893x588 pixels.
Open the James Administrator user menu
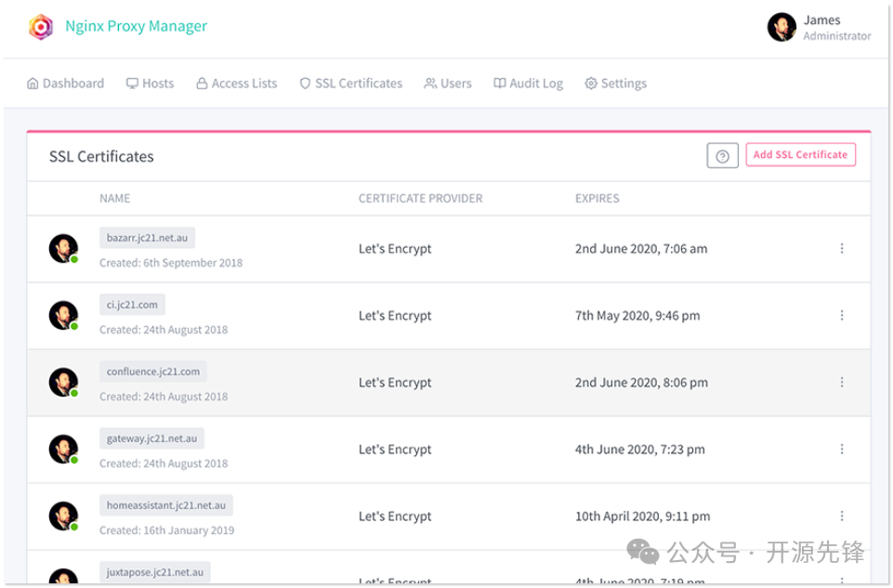coord(819,27)
